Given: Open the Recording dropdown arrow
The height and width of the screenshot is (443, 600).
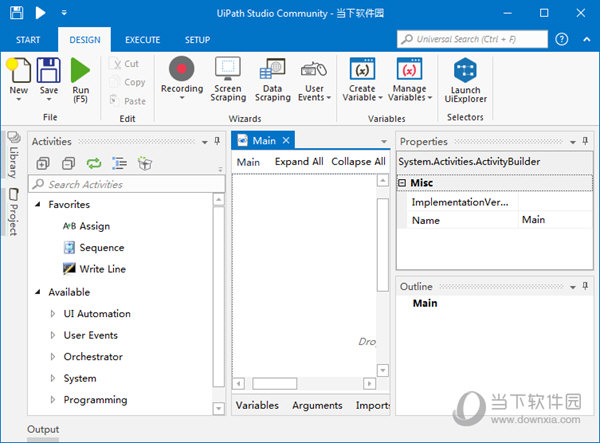Looking at the screenshot, I should (182, 98).
